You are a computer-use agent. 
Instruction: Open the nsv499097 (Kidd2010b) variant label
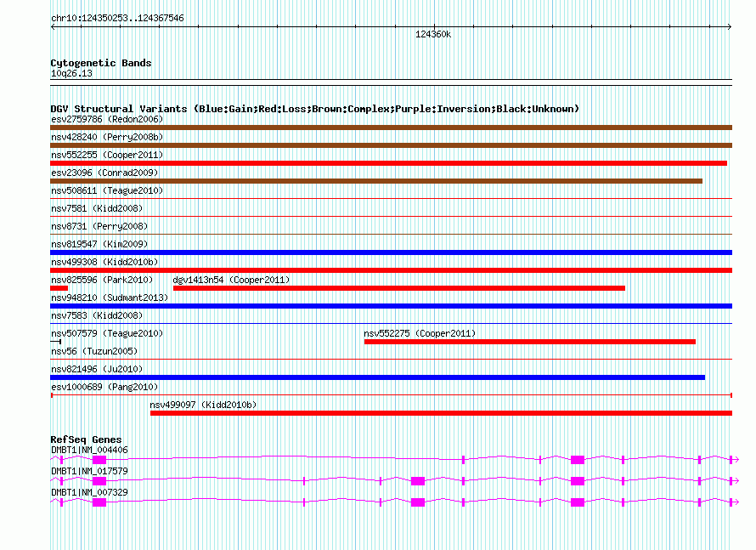pyautogui.click(x=203, y=405)
